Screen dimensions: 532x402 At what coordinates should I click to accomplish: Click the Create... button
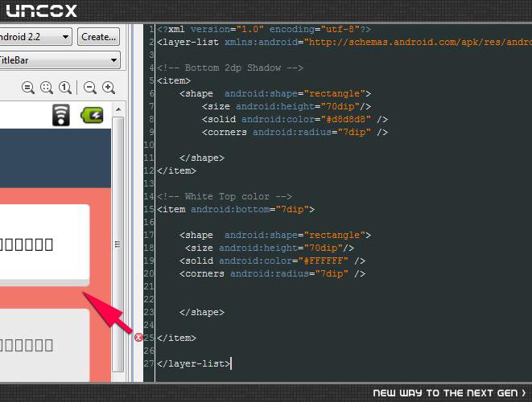pos(99,37)
